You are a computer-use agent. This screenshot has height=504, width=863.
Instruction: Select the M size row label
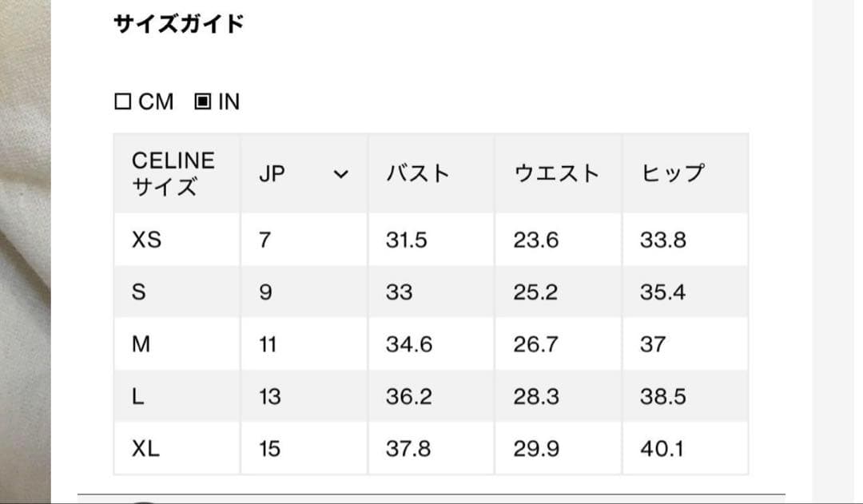[141, 344]
